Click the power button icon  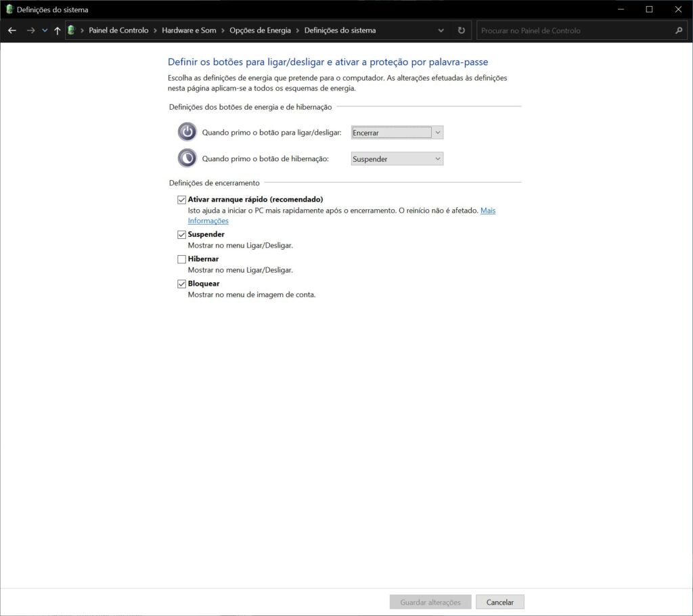pos(187,131)
